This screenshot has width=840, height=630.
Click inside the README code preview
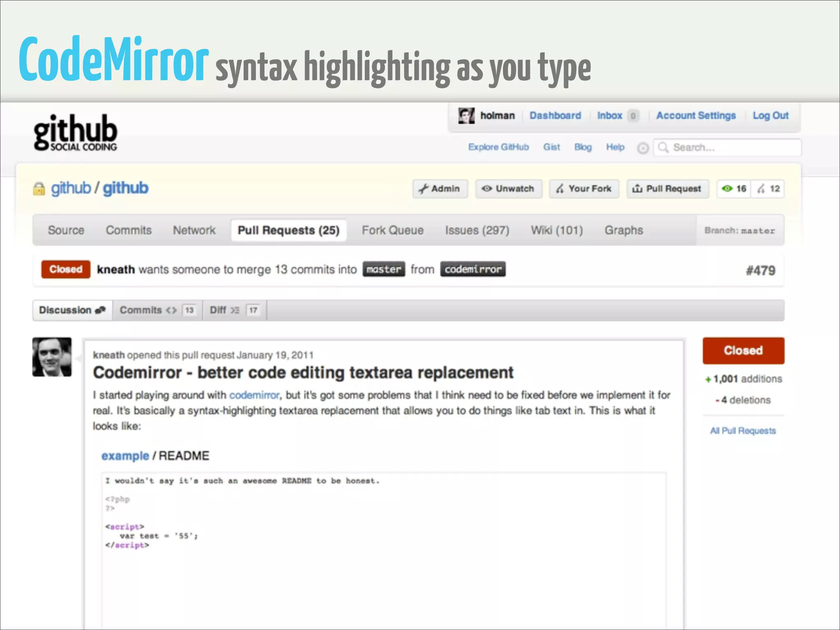(384, 551)
